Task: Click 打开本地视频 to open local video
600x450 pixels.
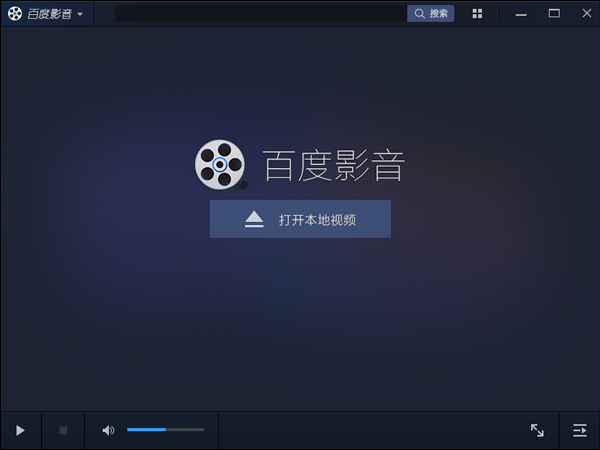Action: click(300, 219)
